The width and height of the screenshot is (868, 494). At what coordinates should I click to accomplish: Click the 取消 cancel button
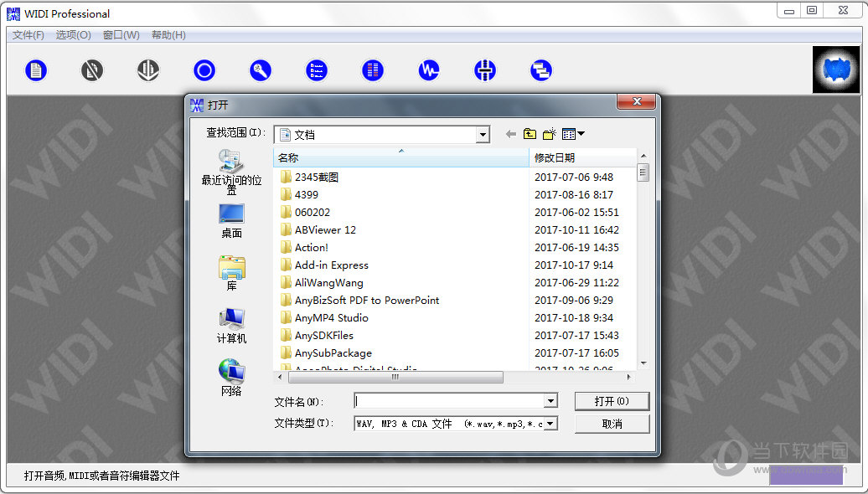tap(612, 424)
